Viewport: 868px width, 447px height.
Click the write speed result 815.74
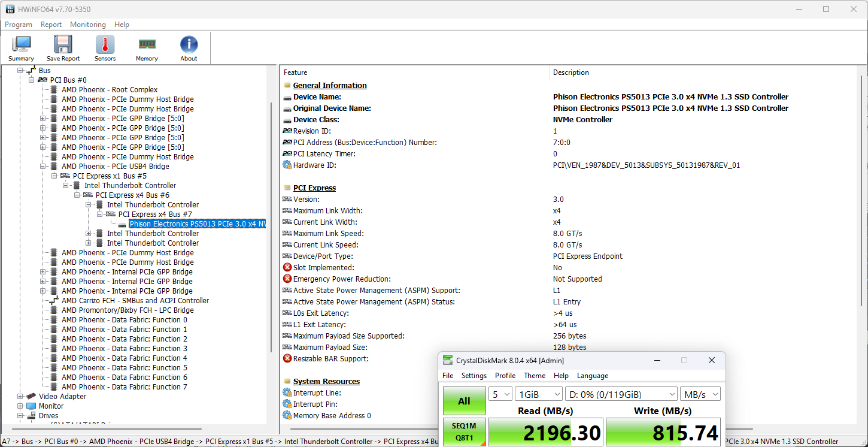pyautogui.click(x=663, y=433)
